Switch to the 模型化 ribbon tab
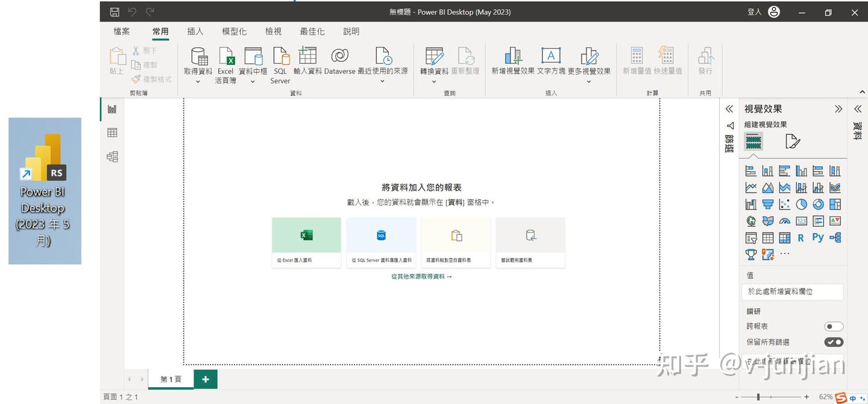This screenshot has width=868, height=404. pos(234,31)
